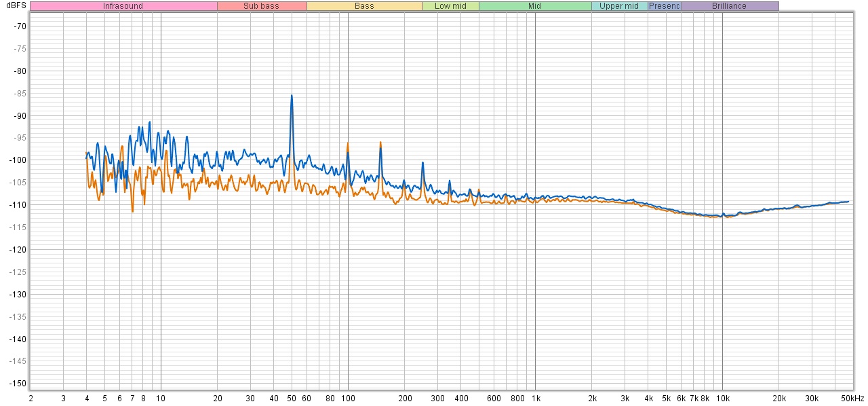Click the -125 level axis label
The height and width of the screenshot is (406, 868).
[x=18, y=272]
